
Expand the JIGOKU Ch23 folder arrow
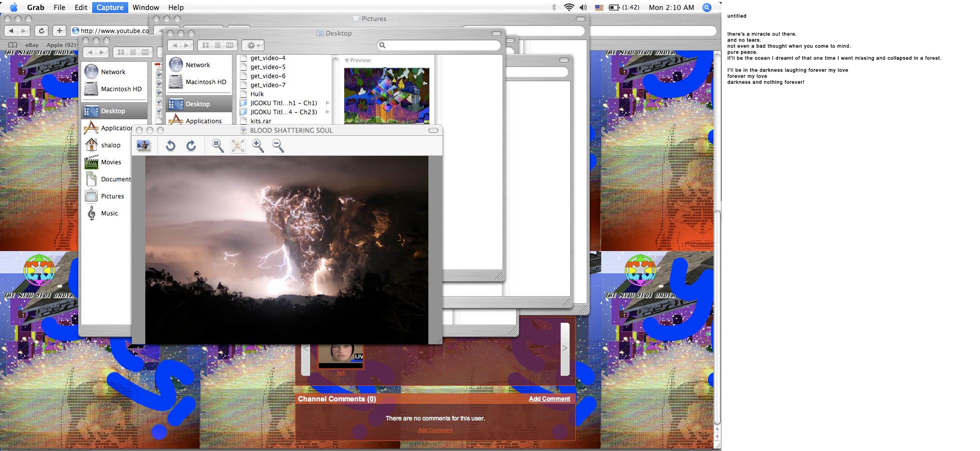pyautogui.click(x=328, y=112)
